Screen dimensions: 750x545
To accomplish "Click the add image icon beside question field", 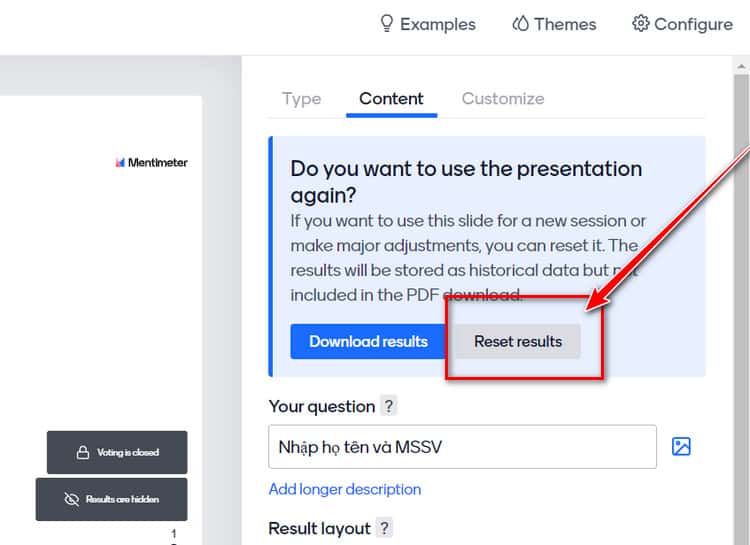I will 681,446.
